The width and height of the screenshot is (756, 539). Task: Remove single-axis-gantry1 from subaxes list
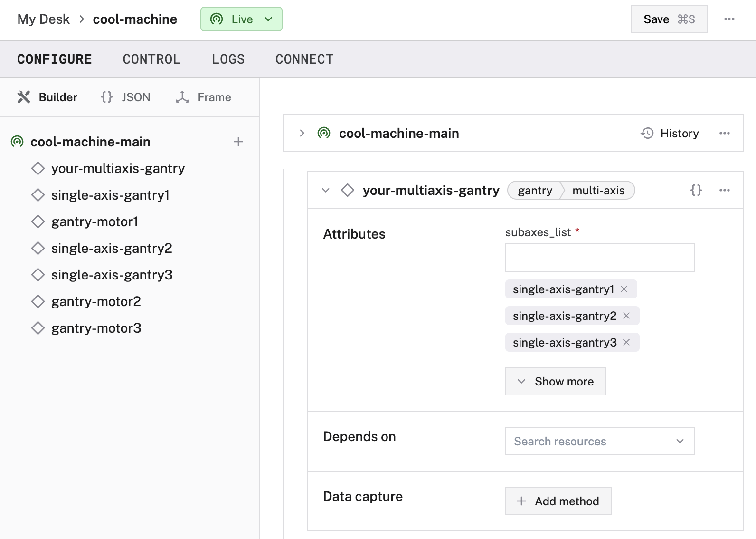[x=624, y=289]
